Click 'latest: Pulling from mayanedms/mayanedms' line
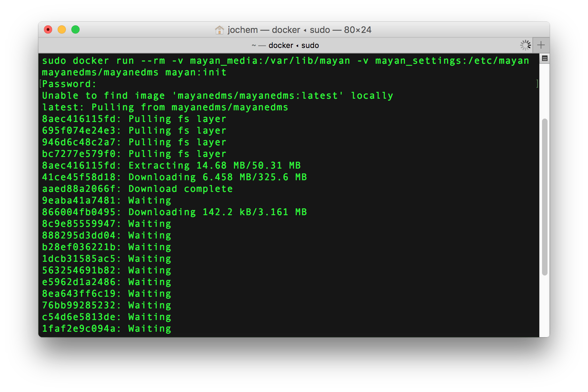 tap(165, 107)
